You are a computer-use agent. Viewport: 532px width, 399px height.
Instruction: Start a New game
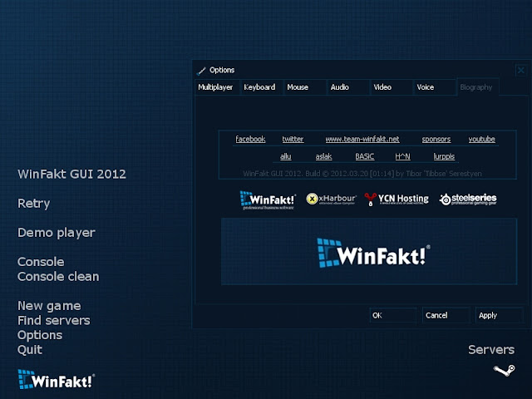click(x=49, y=306)
